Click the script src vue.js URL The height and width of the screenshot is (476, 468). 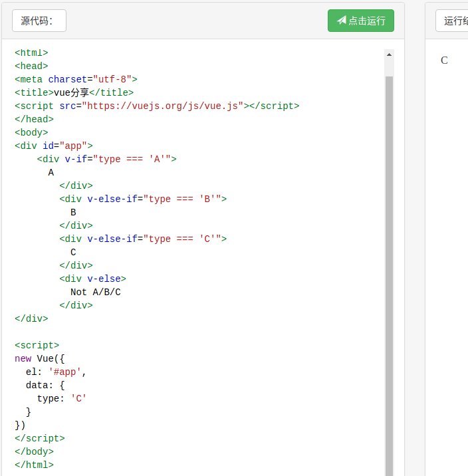[x=163, y=106]
